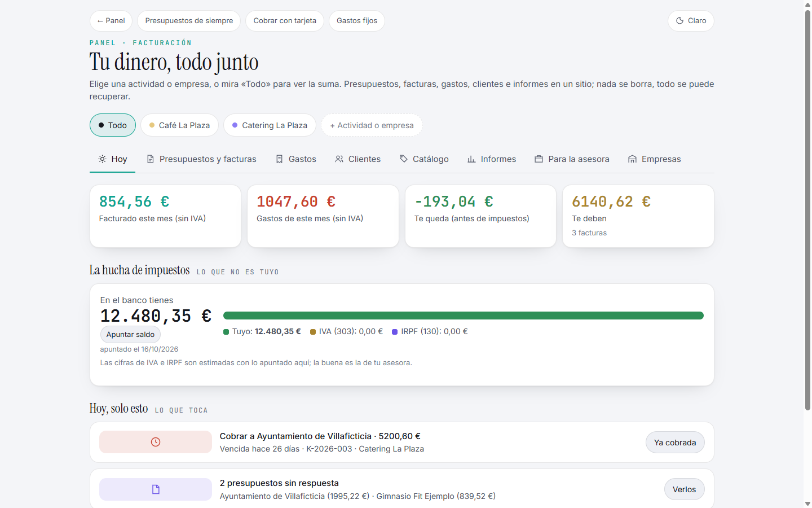The image size is (812, 508).
Task: Switch to the Clientes tab
Action: (358, 159)
